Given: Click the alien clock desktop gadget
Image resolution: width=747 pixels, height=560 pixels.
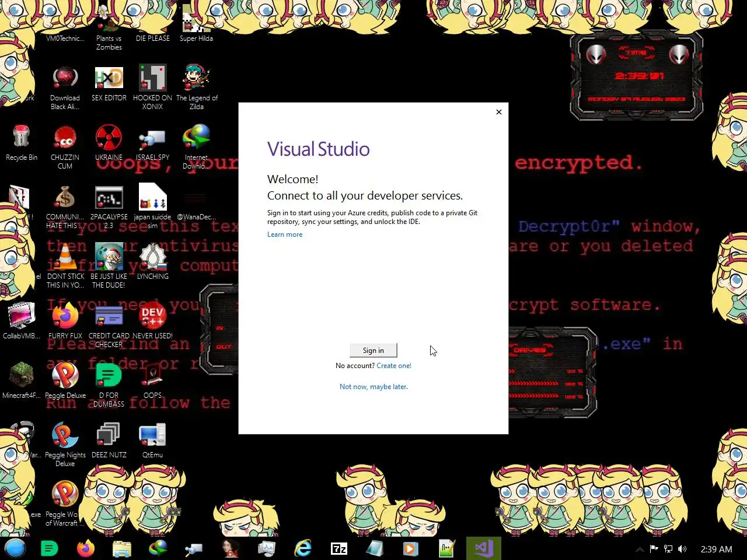Looking at the screenshot, I should pyautogui.click(x=637, y=76).
